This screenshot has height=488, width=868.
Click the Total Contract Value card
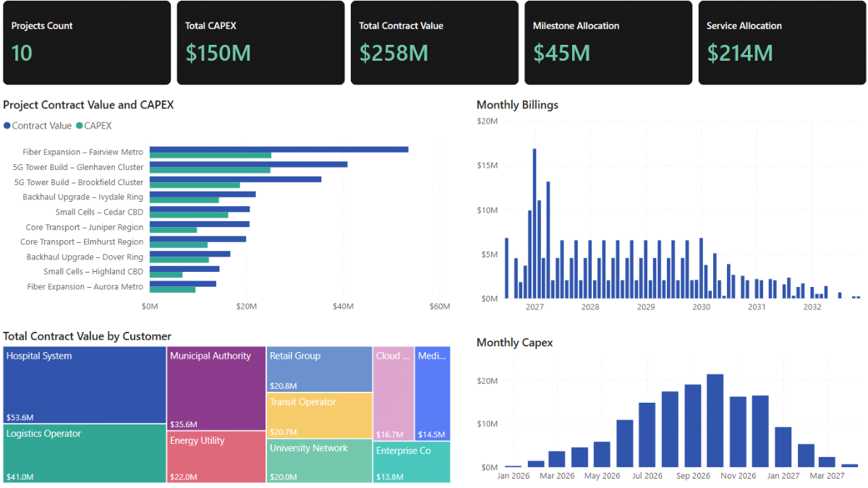click(434, 43)
